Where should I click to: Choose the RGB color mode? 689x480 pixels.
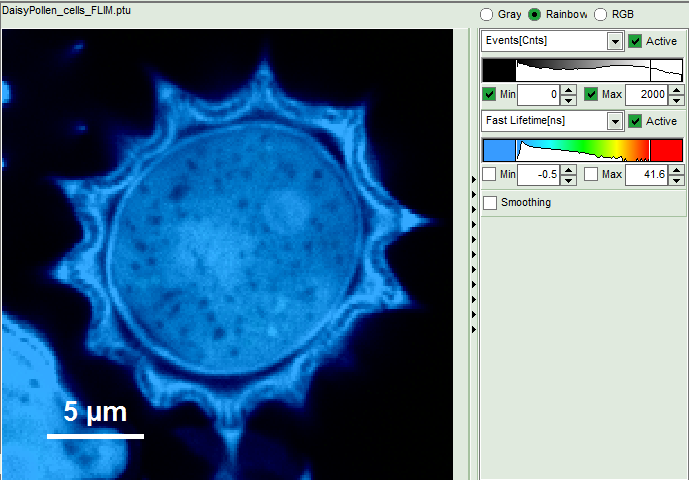click(601, 15)
